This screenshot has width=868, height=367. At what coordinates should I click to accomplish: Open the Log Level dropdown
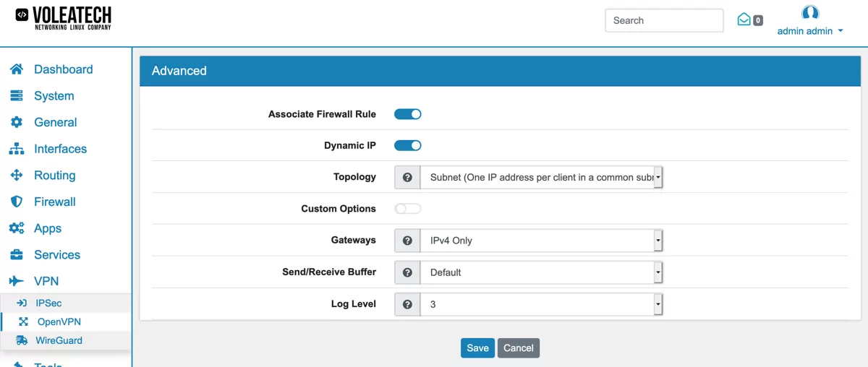coord(541,304)
